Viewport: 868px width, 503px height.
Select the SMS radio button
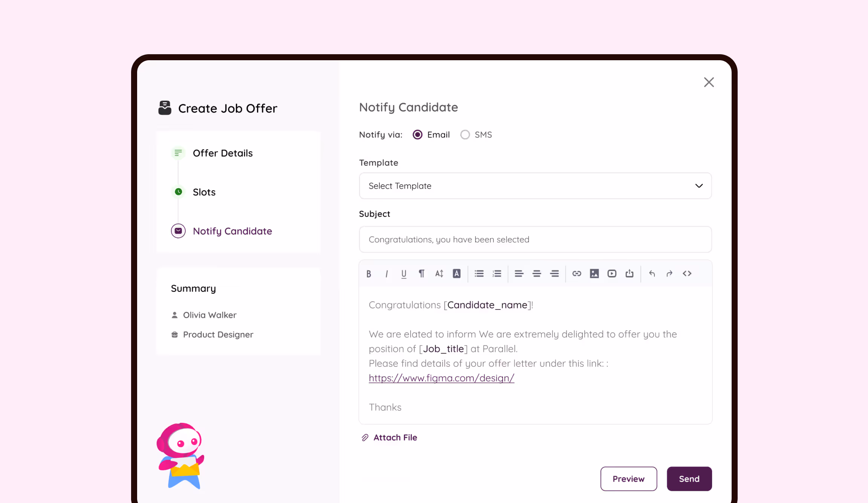465,135
